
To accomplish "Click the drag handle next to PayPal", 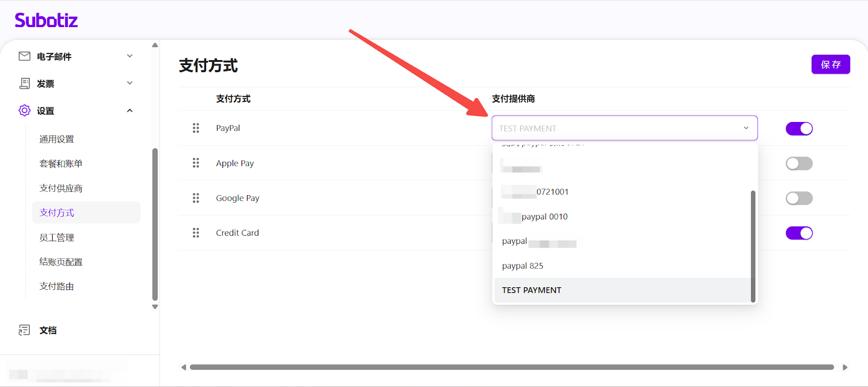I will click(196, 128).
